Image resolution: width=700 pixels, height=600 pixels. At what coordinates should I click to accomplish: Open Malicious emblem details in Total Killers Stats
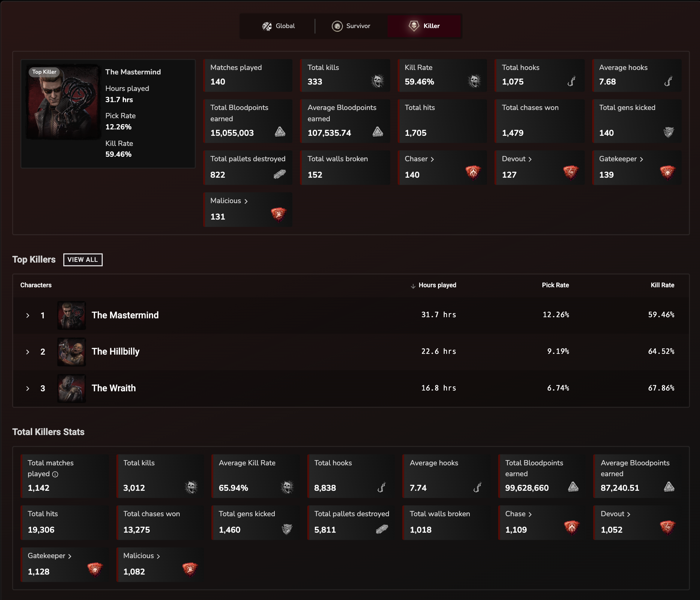pyautogui.click(x=141, y=556)
